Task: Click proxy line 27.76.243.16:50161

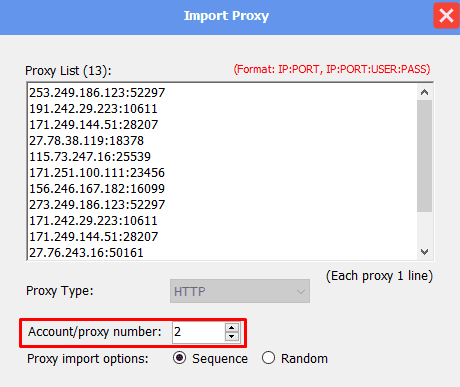Action: coord(86,253)
